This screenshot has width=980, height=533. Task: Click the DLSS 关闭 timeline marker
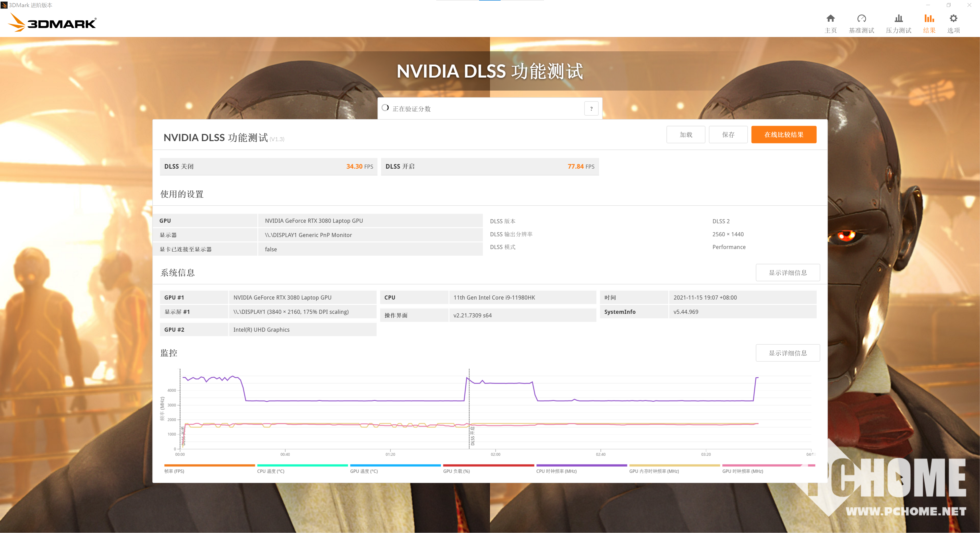[183, 436]
